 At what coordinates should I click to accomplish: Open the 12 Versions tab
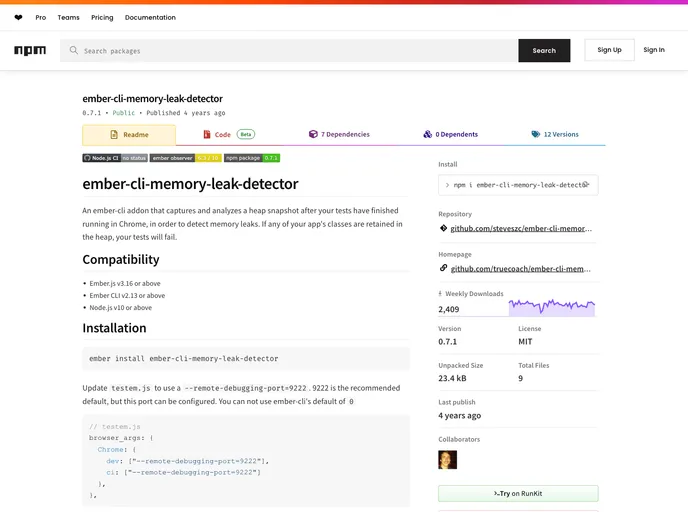[x=555, y=134]
